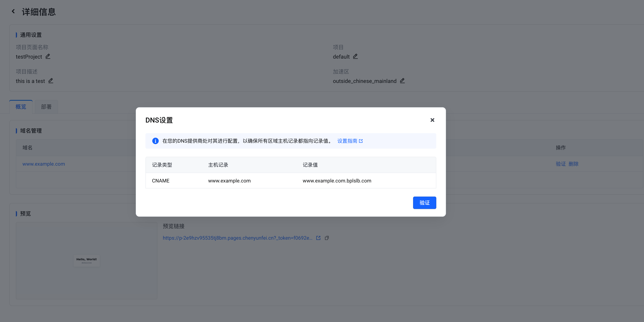Click pencil icon next to default
The image size is (644, 322).
tap(355, 56)
